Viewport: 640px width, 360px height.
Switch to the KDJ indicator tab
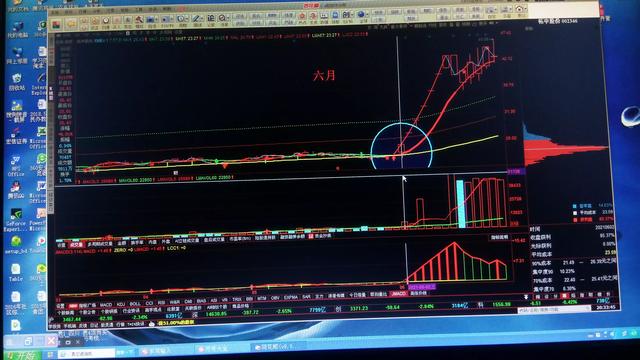point(121,304)
